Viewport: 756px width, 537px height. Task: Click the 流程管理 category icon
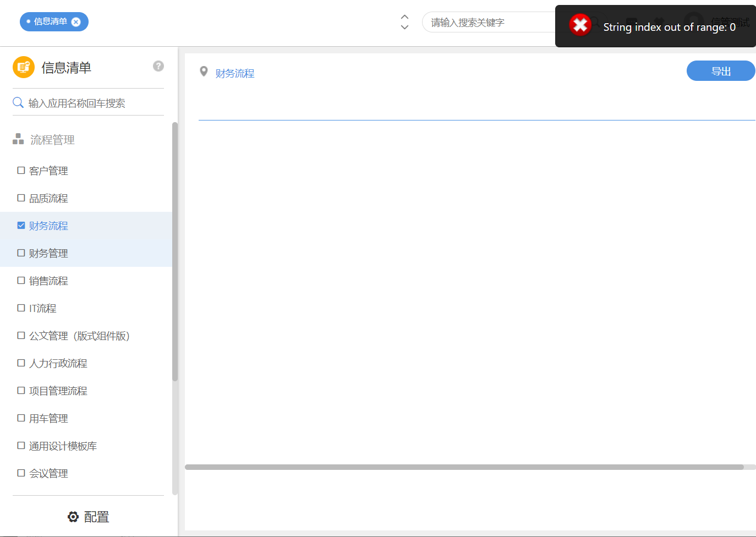coord(18,139)
